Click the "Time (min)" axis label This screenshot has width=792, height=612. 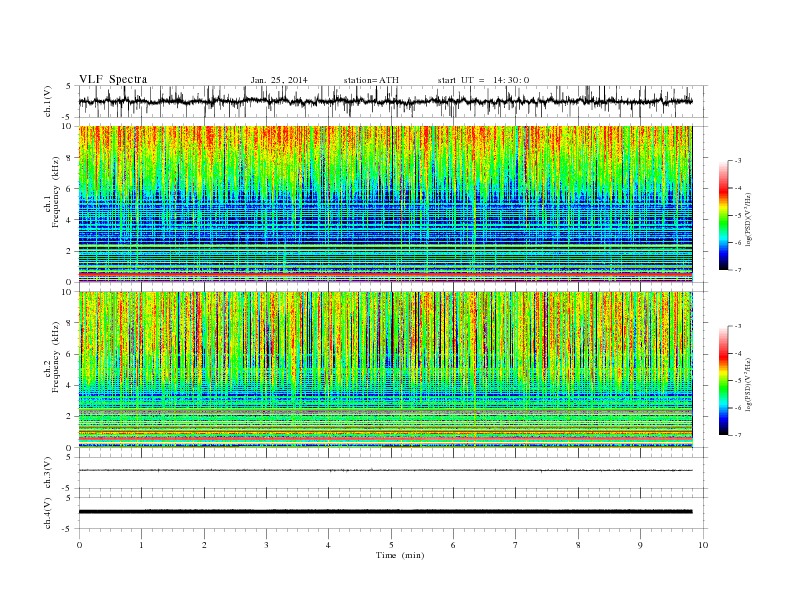pyautogui.click(x=400, y=555)
